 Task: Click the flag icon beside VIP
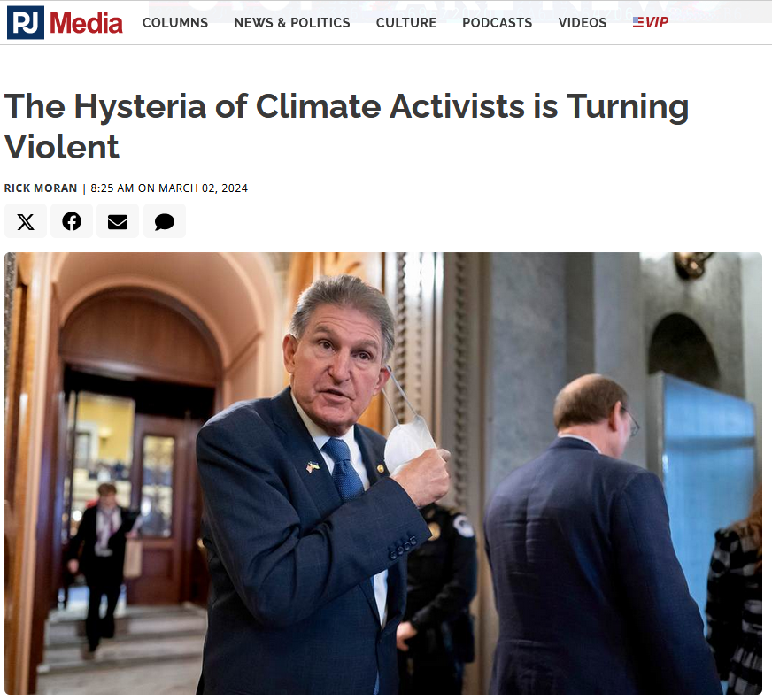pos(638,22)
